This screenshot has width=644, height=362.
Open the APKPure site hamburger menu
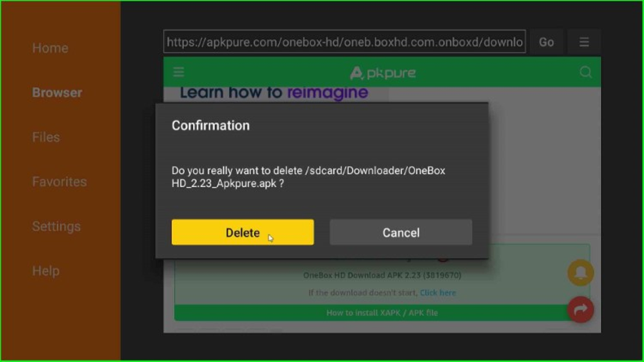tap(179, 72)
